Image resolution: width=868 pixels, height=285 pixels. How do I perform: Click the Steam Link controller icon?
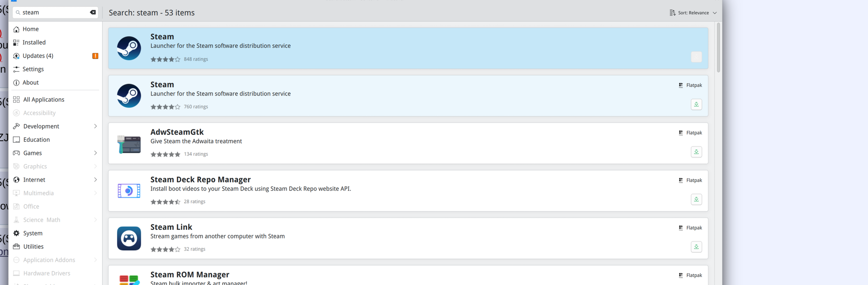129,239
